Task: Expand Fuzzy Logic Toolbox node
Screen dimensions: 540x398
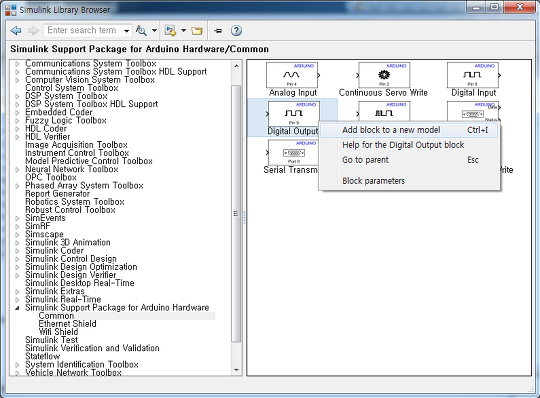Action: coord(17,121)
